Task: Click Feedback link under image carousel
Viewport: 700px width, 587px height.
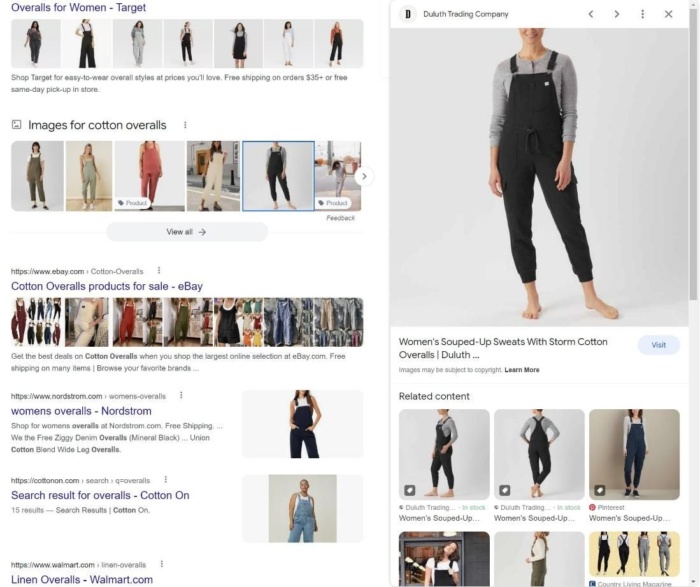Action: point(340,218)
